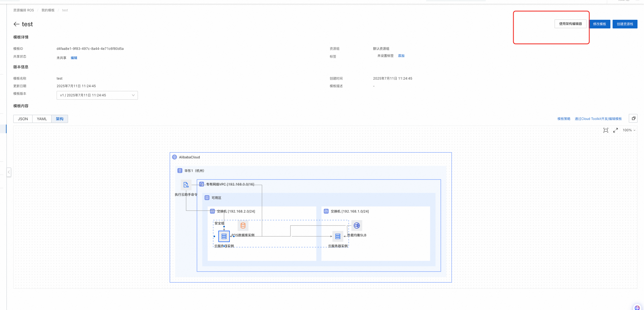
Task: Select the RDS database instance icon
Action: (243, 226)
